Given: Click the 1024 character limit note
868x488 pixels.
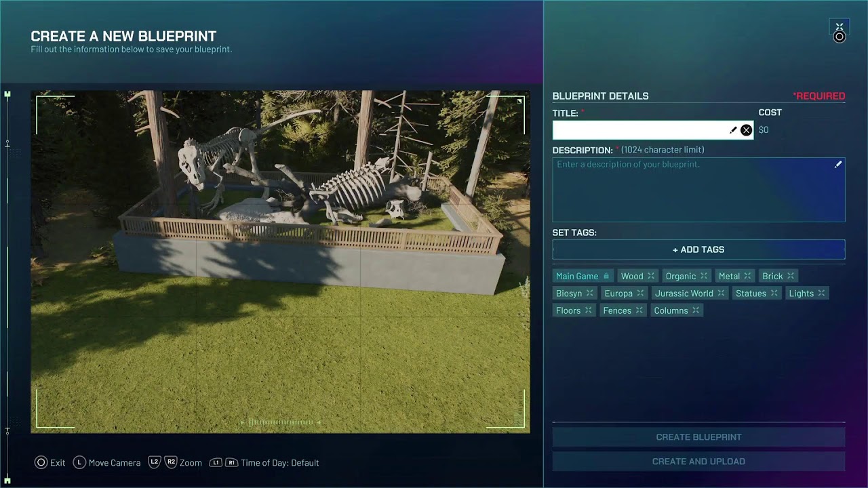Looking at the screenshot, I should (663, 150).
